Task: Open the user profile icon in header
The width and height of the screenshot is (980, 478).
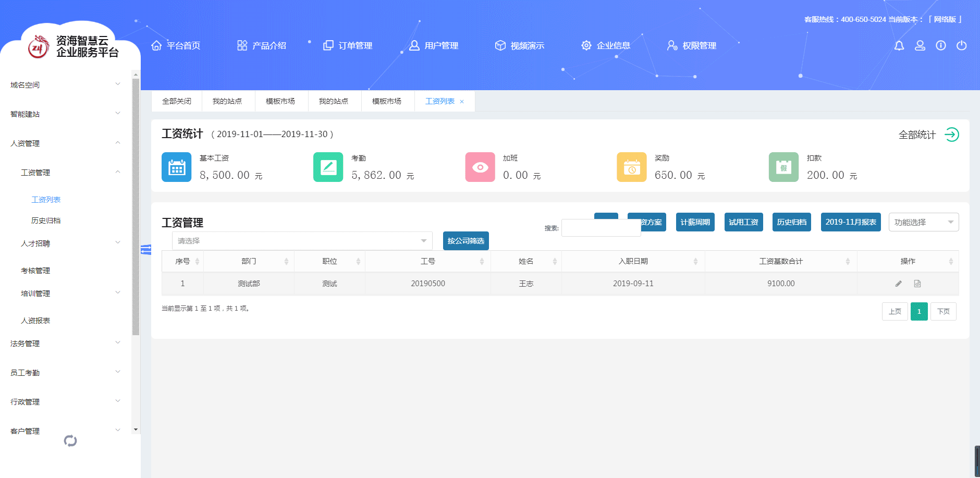Action: pos(920,46)
